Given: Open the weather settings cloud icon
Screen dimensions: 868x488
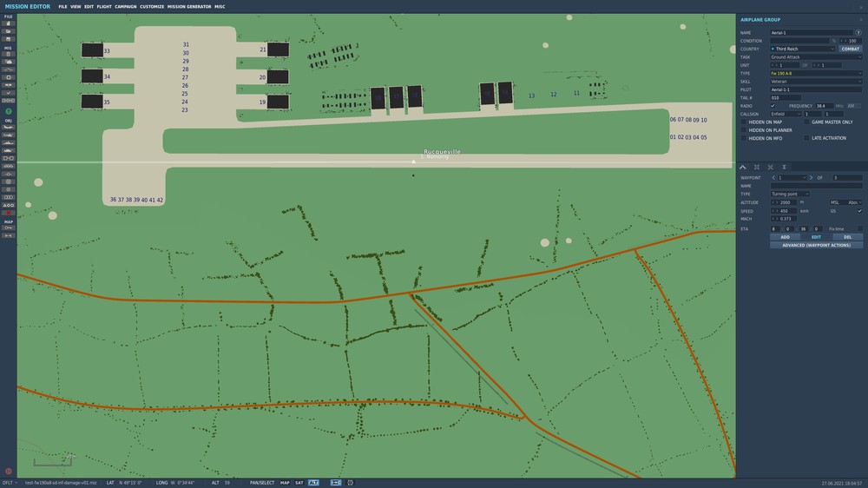Looking at the screenshot, I should (9, 62).
